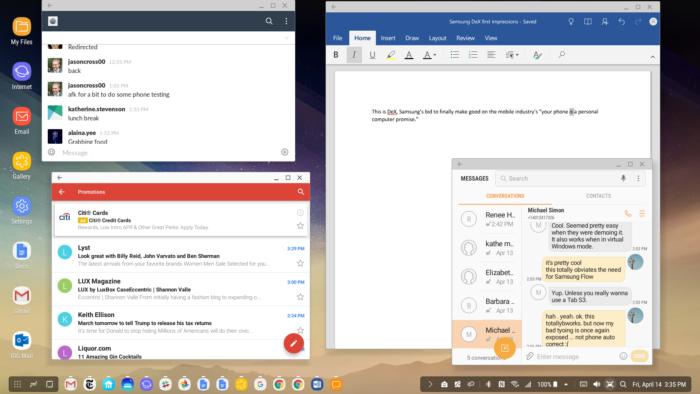700x394 pixels.
Task: Switch to the Layout tab
Action: click(x=438, y=38)
